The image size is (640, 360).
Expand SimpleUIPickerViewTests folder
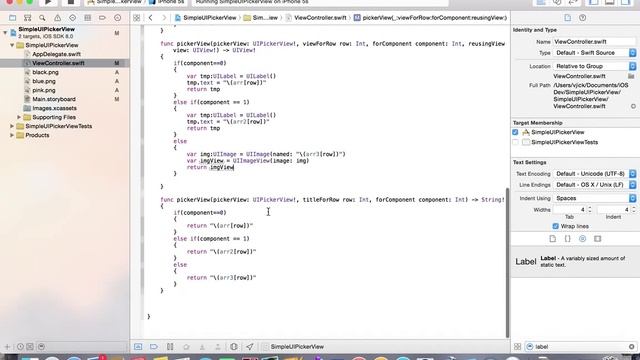pos(12,126)
